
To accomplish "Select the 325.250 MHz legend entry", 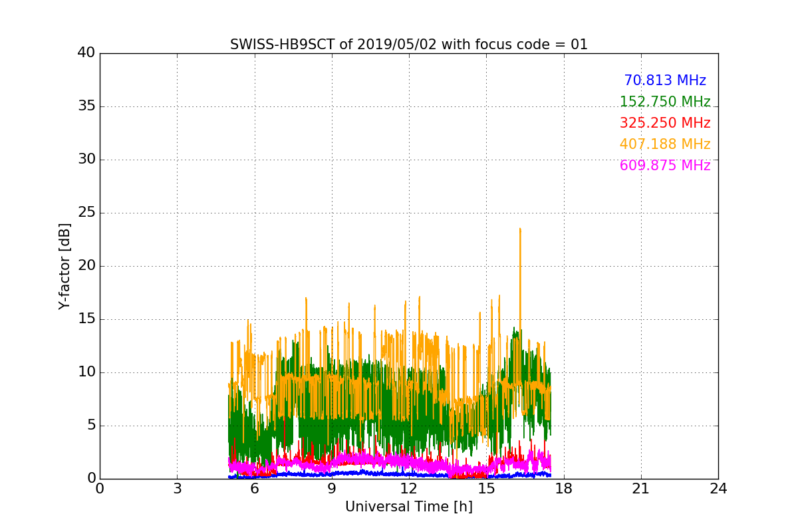I will [665, 123].
